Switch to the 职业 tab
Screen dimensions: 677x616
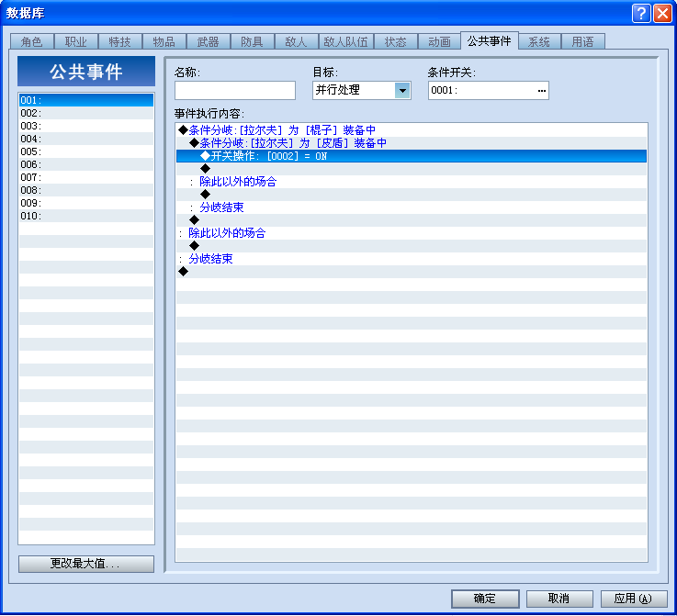76,42
